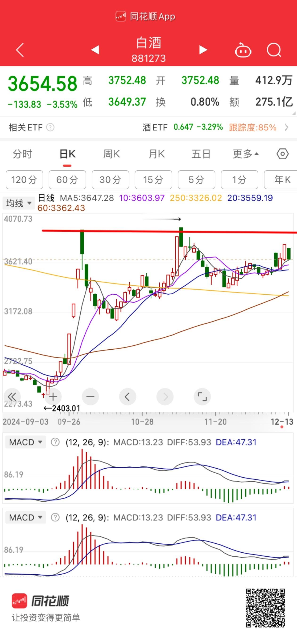Tap the latest price 3654.58
The width and height of the screenshot is (297, 644).
pos(43,84)
